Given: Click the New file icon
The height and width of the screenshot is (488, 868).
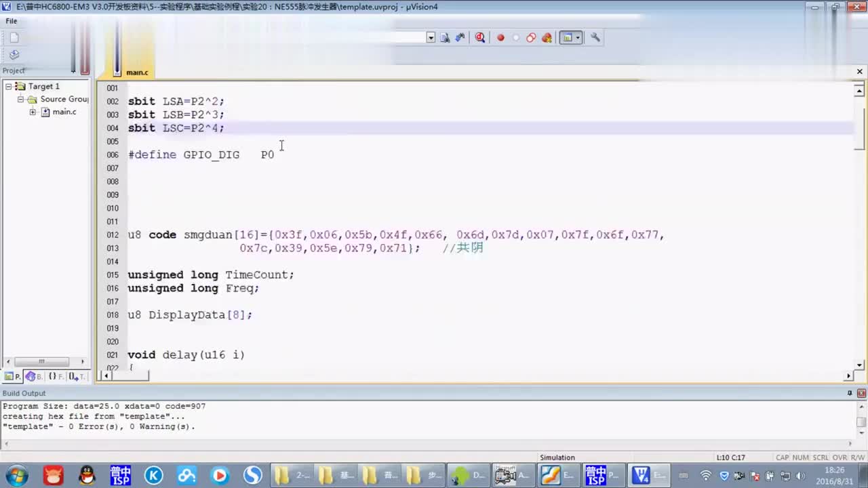Looking at the screenshot, I should tap(14, 38).
